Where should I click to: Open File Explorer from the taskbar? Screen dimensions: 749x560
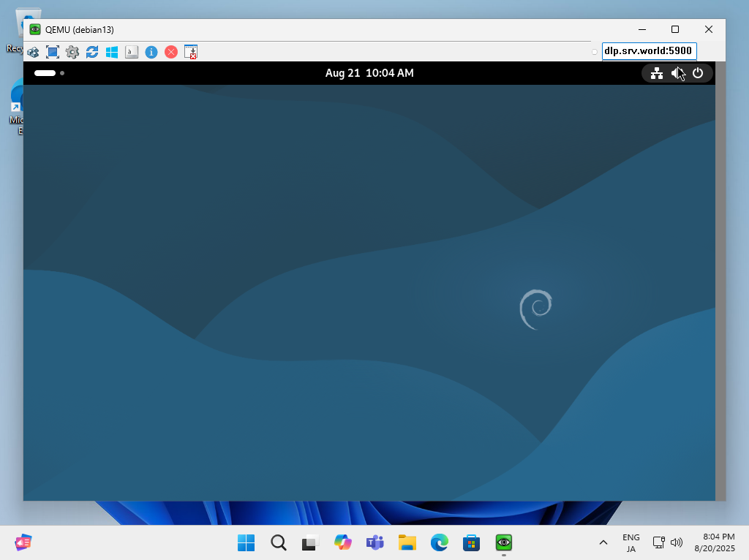pyautogui.click(x=407, y=542)
